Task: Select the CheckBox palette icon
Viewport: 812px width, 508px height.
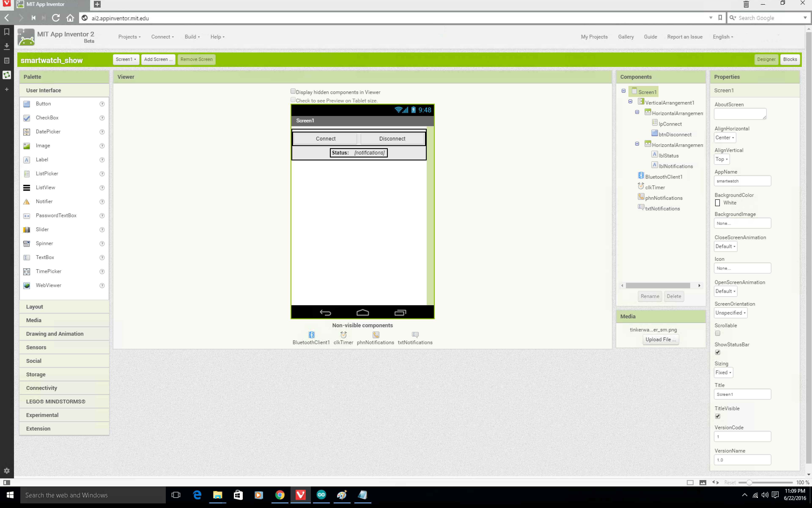Action: 27,118
